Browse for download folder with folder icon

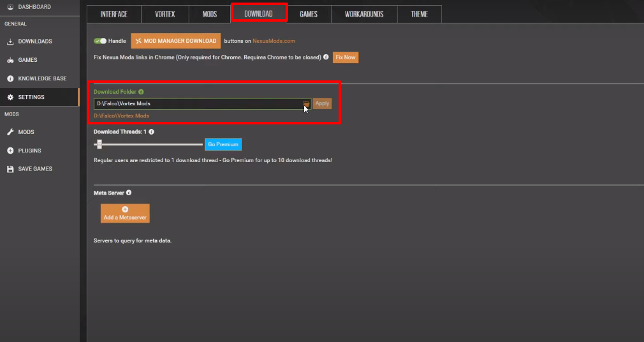tap(307, 103)
